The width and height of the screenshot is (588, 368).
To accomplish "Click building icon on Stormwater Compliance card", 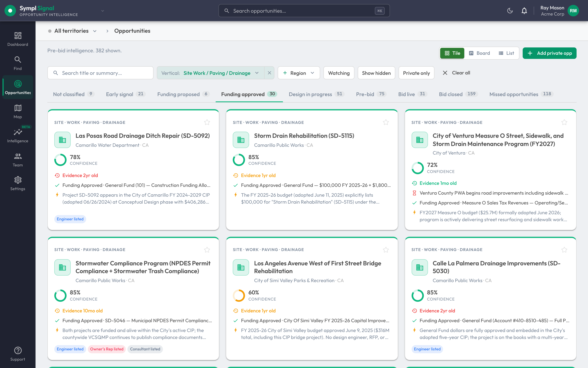I will click(x=62, y=267).
